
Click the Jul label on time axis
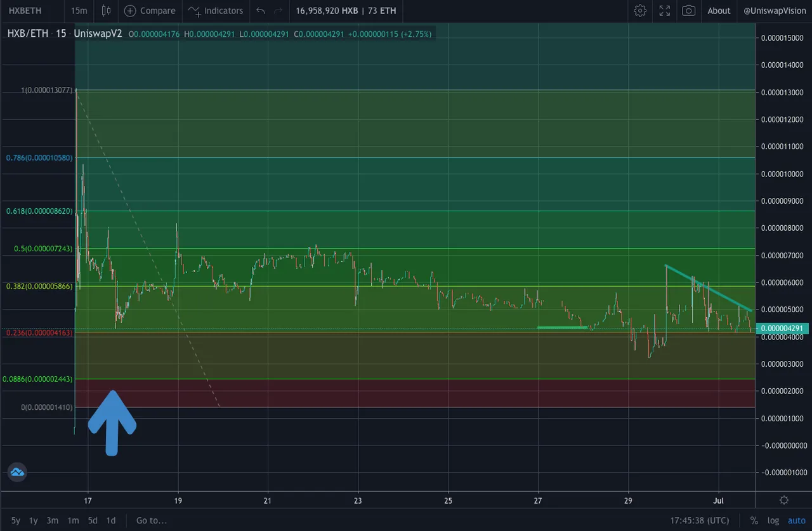(719, 500)
